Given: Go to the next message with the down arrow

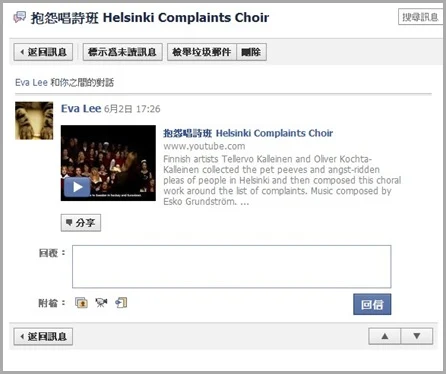Looking at the screenshot, I should click(x=417, y=336).
